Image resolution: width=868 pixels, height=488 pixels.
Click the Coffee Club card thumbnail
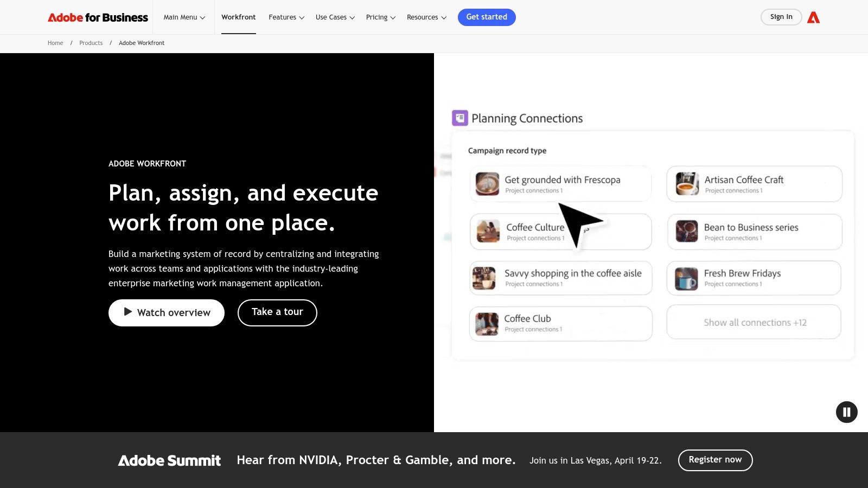point(486,323)
